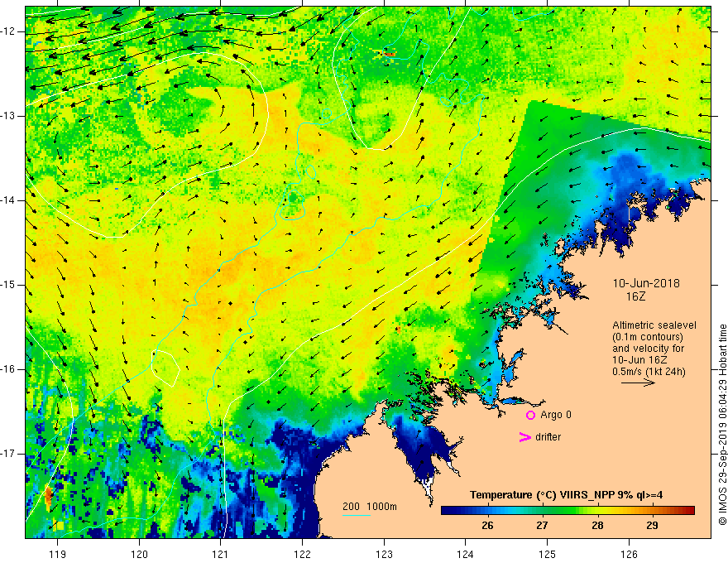Click longitude axis label 123

coord(384,554)
